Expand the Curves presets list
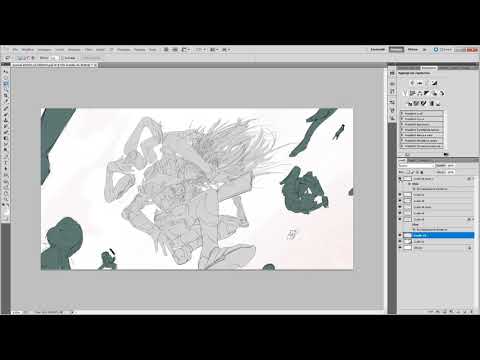480x360 pixels. [x=402, y=119]
